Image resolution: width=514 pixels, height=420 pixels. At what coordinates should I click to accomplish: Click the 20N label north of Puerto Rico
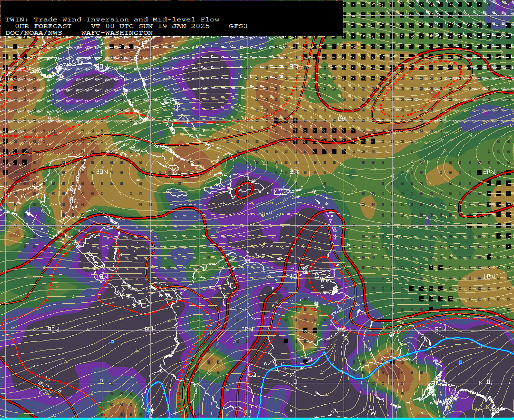pyautogui.click(x=296, y=172)
